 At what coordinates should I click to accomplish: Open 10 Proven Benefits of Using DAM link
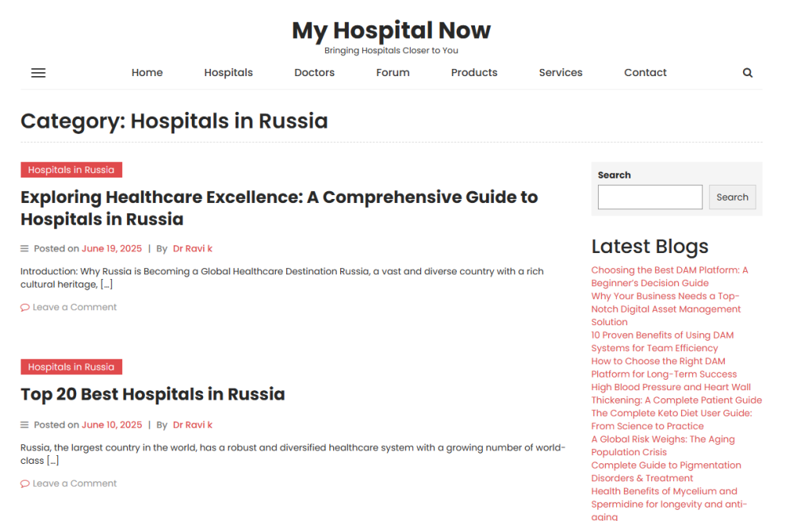click(662, 342)
